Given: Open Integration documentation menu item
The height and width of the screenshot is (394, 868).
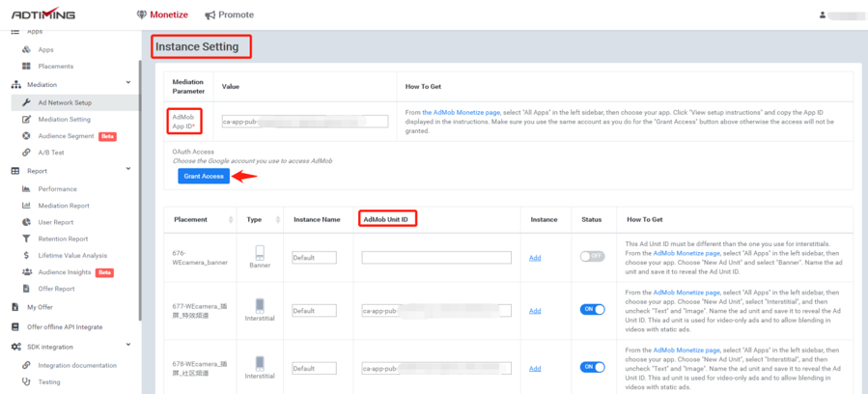Looking at the screenshot, I should click(x=77, y=366).
